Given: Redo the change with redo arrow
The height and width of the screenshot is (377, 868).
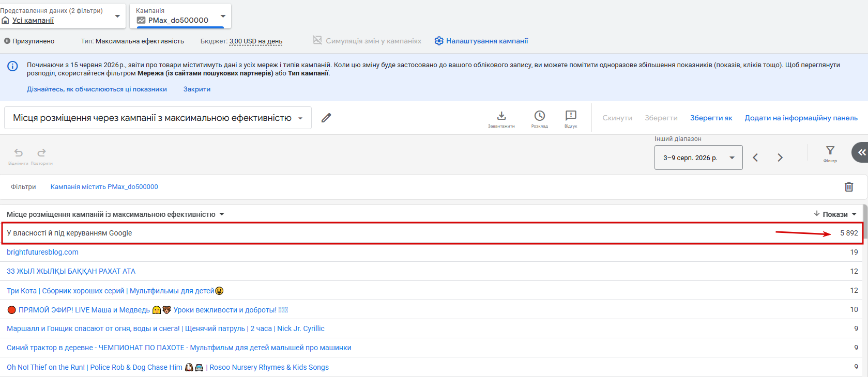Looking at the screenshot, I should click(42, 153).
